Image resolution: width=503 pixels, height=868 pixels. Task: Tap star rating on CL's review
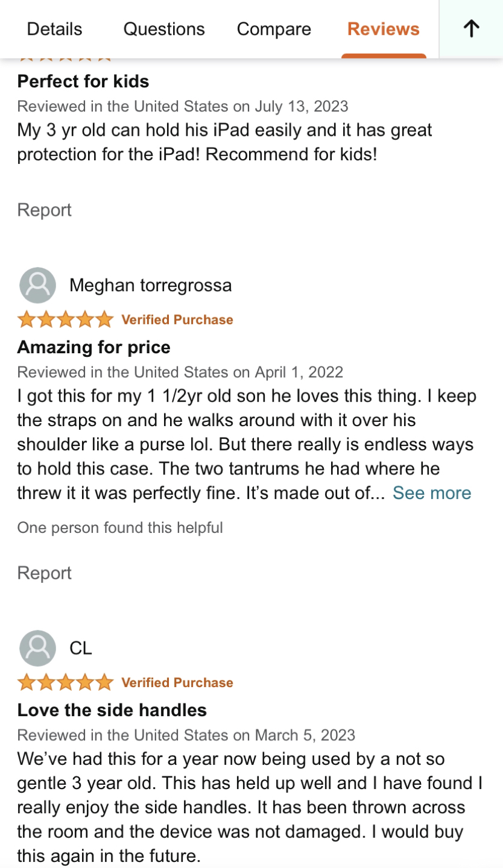pos(65,682)
